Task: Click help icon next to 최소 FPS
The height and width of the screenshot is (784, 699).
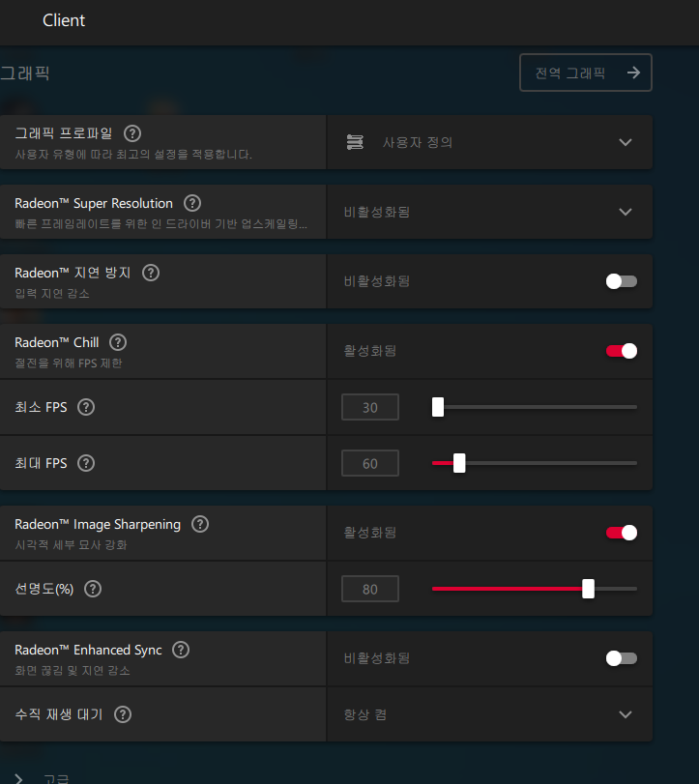Action: 86,407
